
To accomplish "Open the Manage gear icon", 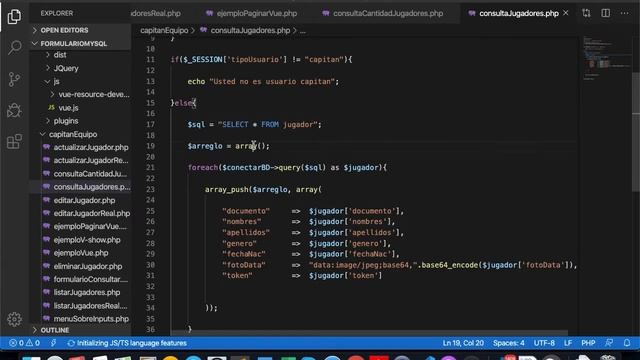I will click(x=14, y=319).
